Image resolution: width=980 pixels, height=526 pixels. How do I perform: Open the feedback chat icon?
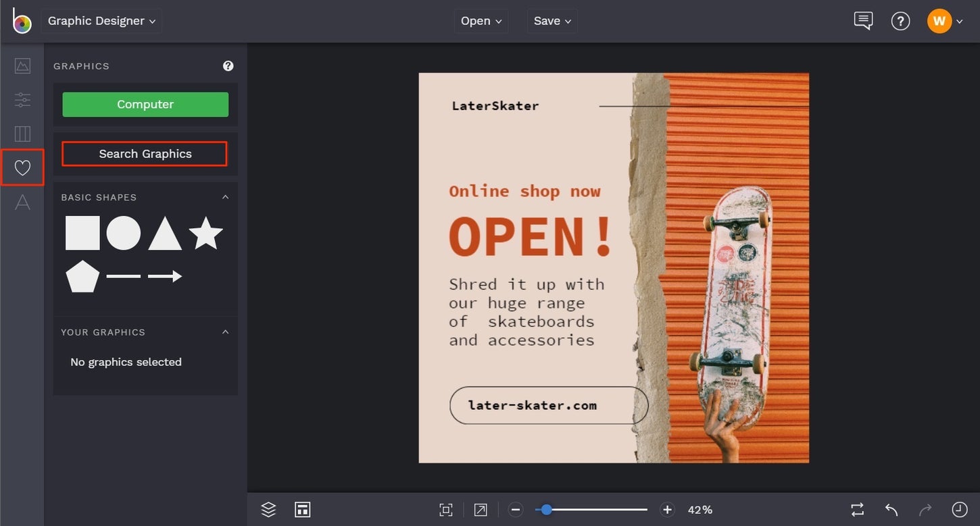862,20
